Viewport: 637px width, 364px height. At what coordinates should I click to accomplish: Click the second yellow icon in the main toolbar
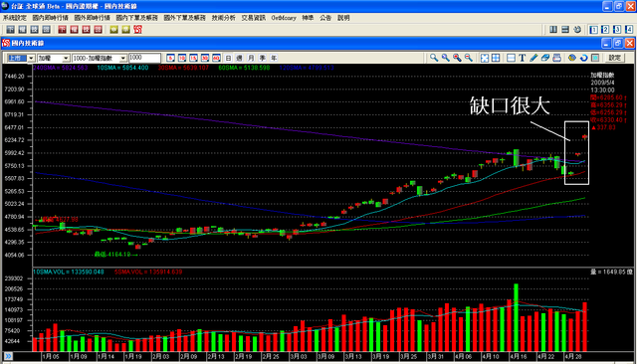(x=126, y=30)
